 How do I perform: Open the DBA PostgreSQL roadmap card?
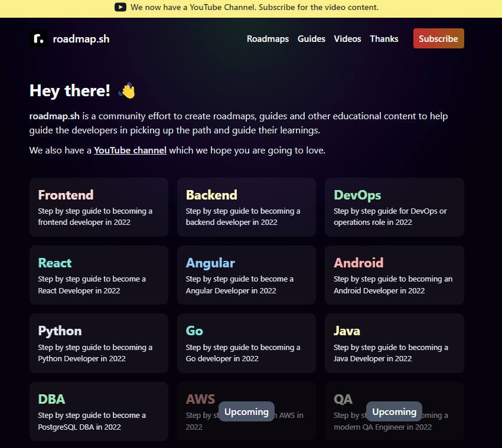tap(99, 411)
